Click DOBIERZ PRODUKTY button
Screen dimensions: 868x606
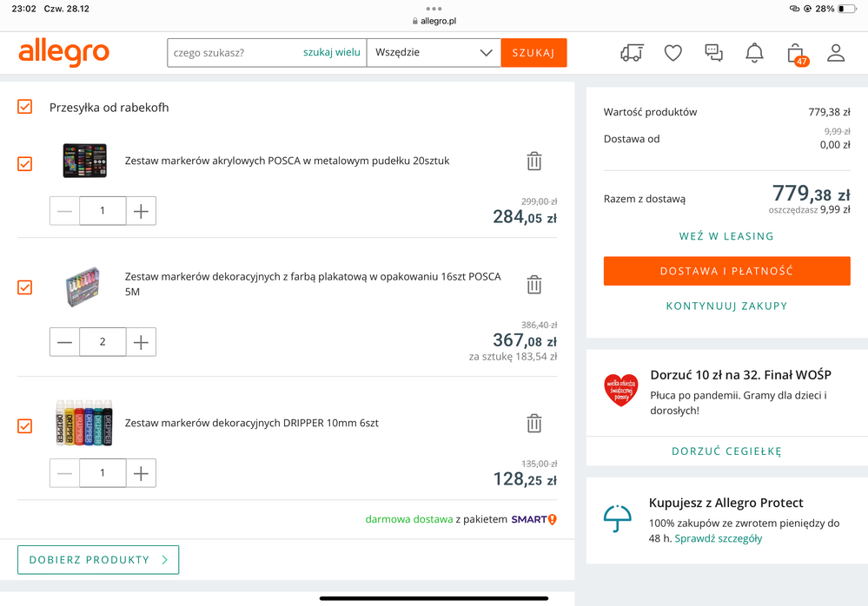(x=98, y=560)
